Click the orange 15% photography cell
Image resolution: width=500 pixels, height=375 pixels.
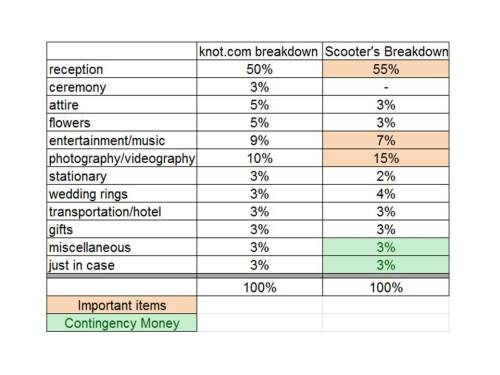386,158
